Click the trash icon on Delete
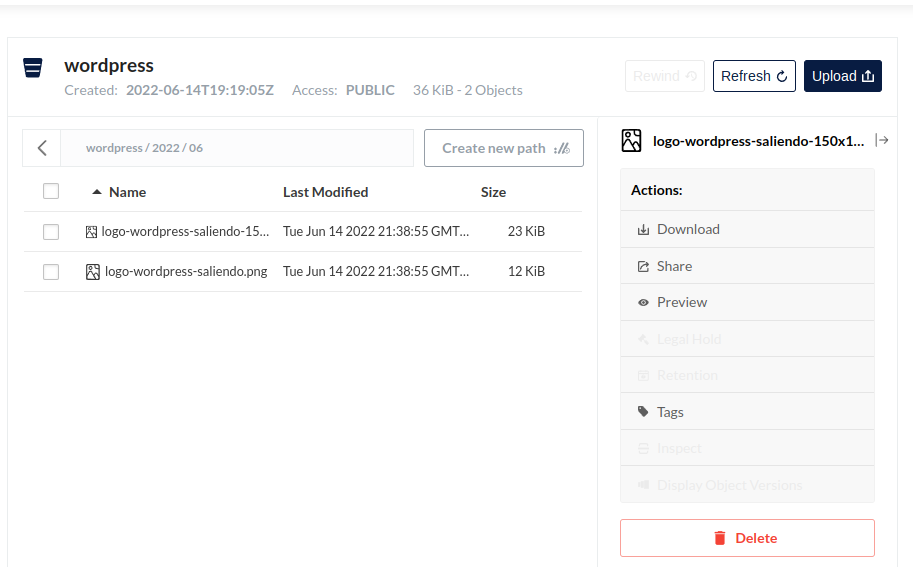 point(720,538)
